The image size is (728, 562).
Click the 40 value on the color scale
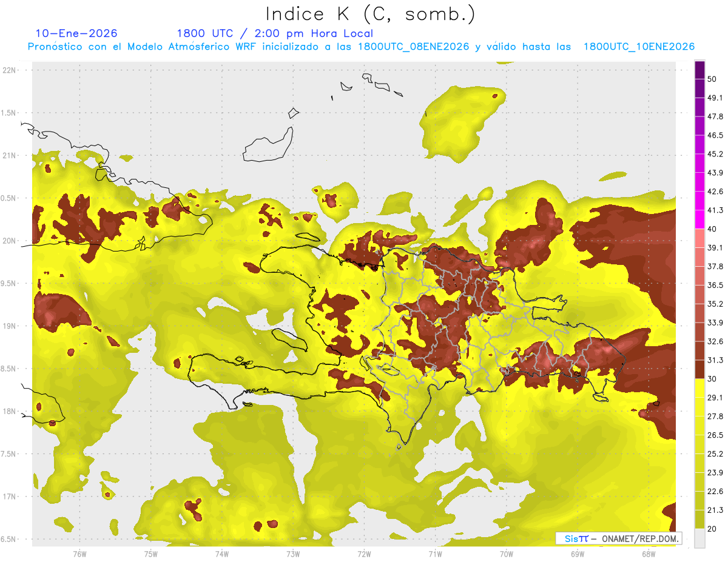[x=713, y=229]
